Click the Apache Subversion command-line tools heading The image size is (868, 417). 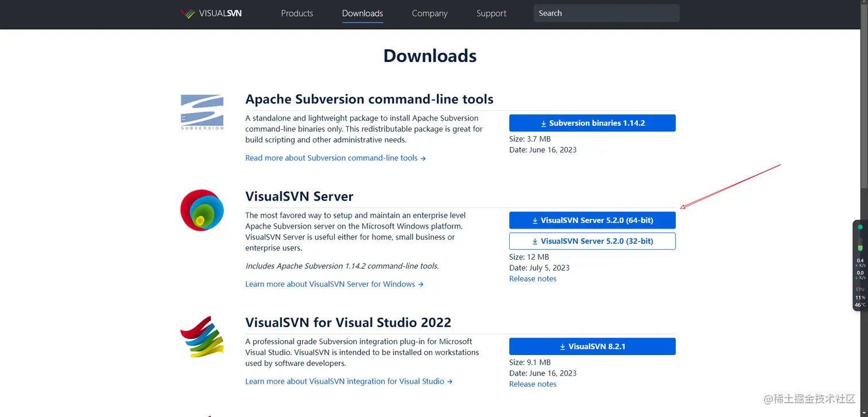point(369,99)
